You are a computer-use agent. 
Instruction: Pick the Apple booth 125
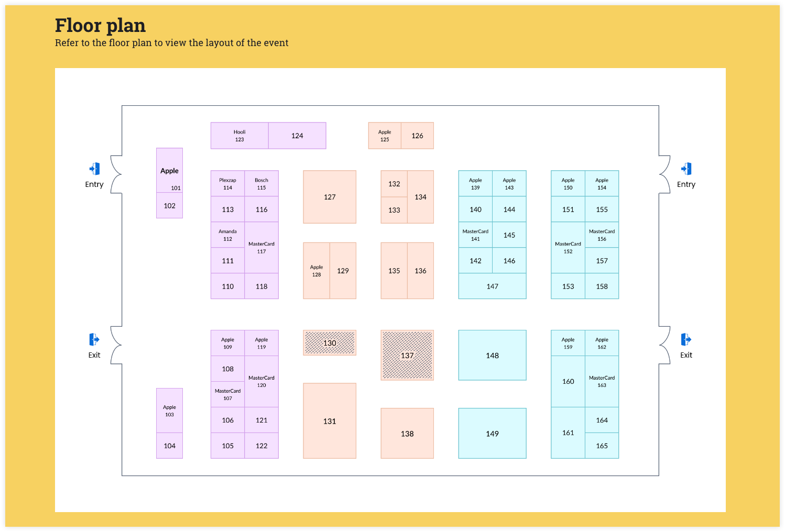point(385,136)
